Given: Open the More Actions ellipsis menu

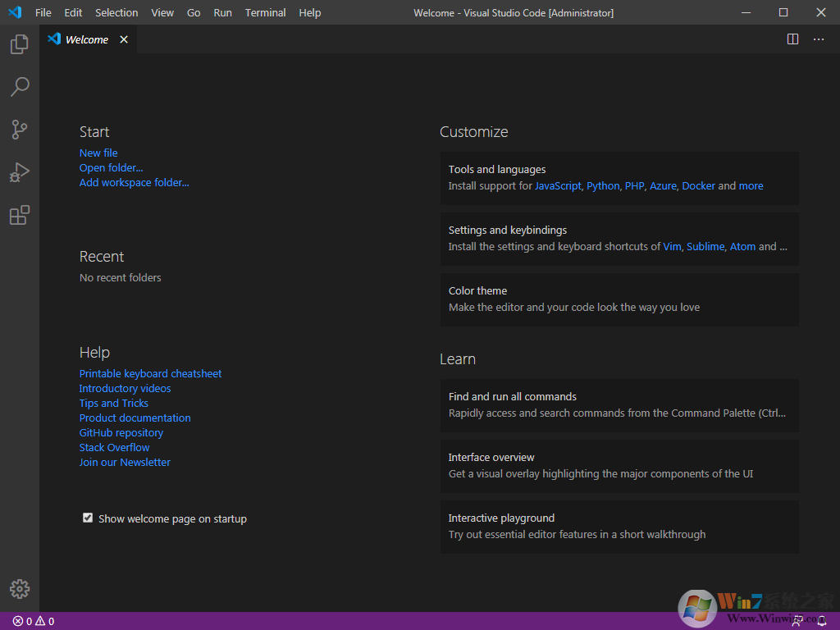Looking at the screenshot, I should tap(818, 39).
